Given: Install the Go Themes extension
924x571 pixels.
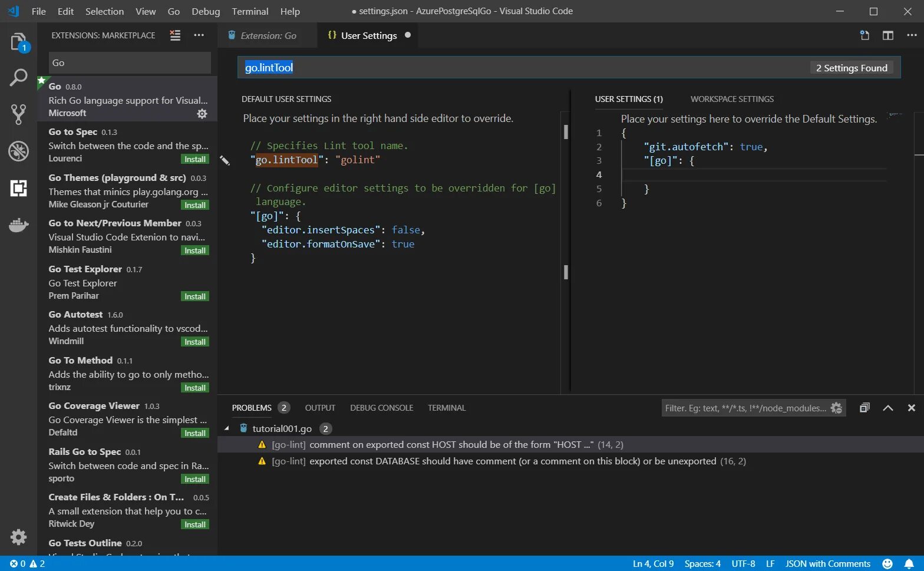Looking at the screenshot, I should pos(195,205).
